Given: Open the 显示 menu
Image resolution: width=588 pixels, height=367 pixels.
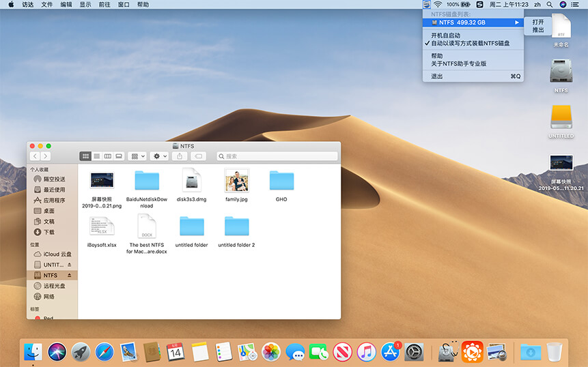Looking at the screenshot, I should [85, 5].
